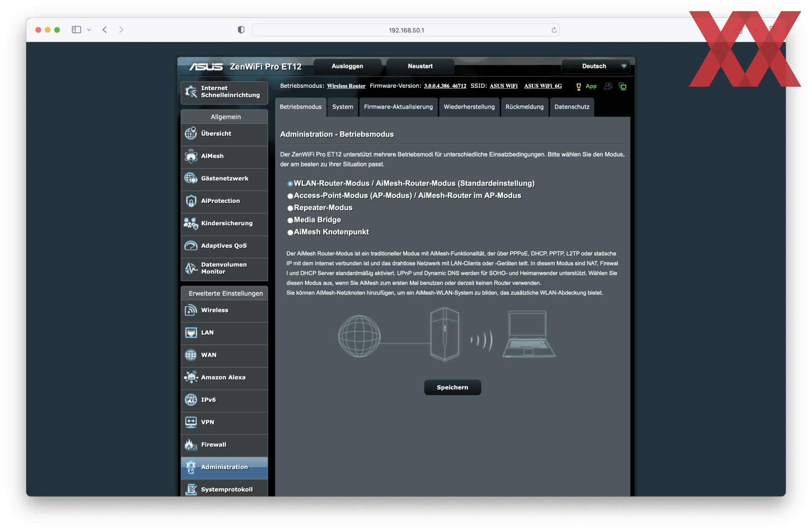
Task: Click the Administration gear icon
Action: tap(191, 467)
